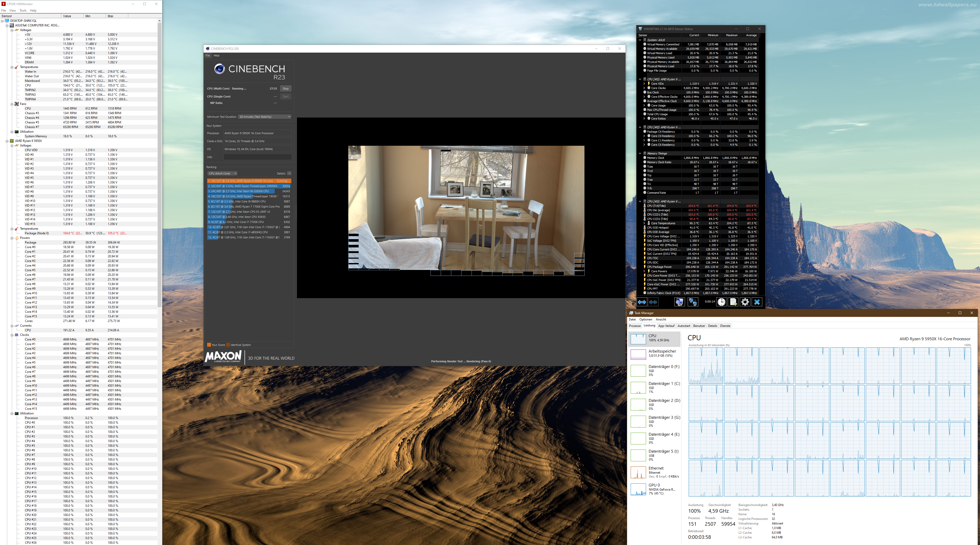The width and height of the screenshot is (980, 545).
Task: Click the Cinebench Info text field
Action: (x=257, y=157)
